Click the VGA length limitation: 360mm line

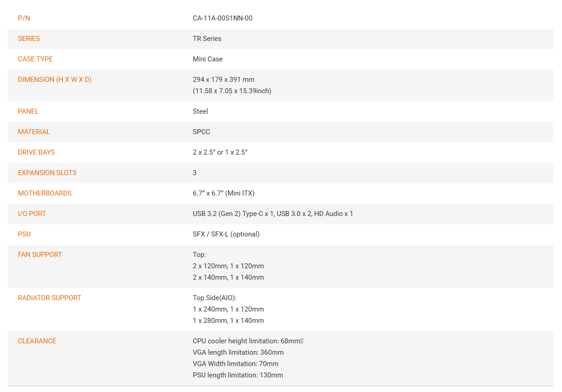coord(238,352)
